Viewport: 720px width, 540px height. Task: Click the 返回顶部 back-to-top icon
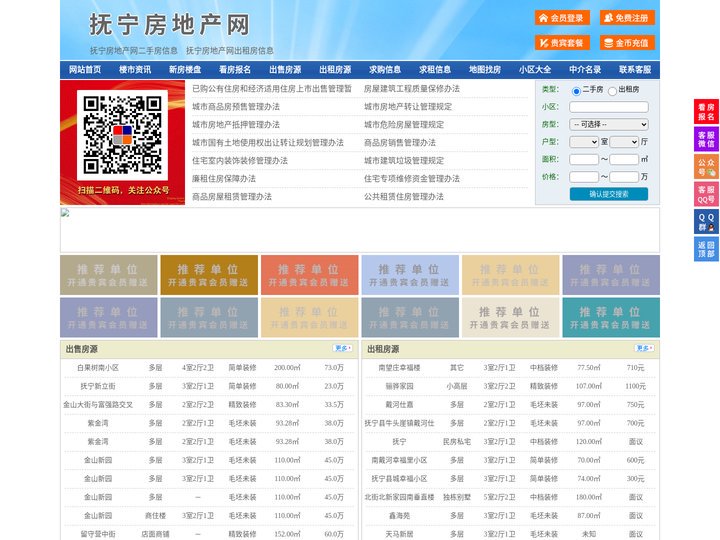point(706,249)
